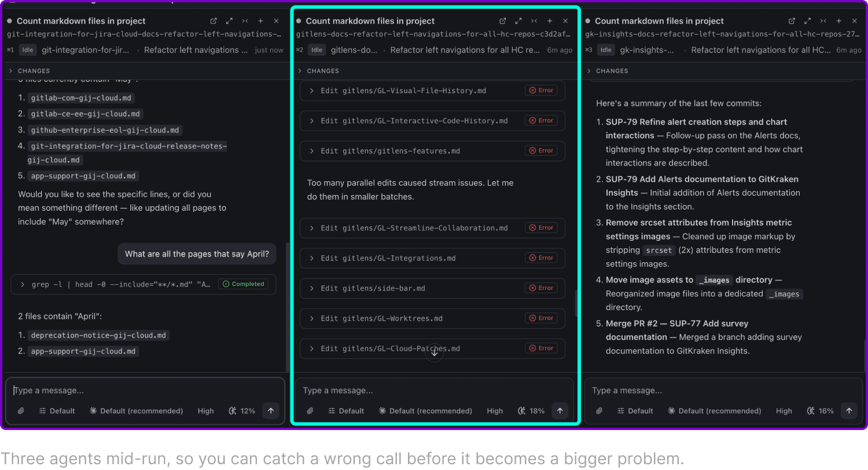Viewport: 868px width, 470px height.
Task: Change High effort setting in agent #2
Action: coord(495,411)
